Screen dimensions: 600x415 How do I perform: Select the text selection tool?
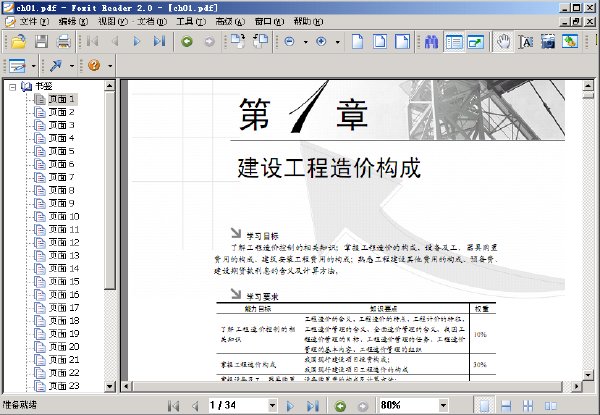pos(526,41)
